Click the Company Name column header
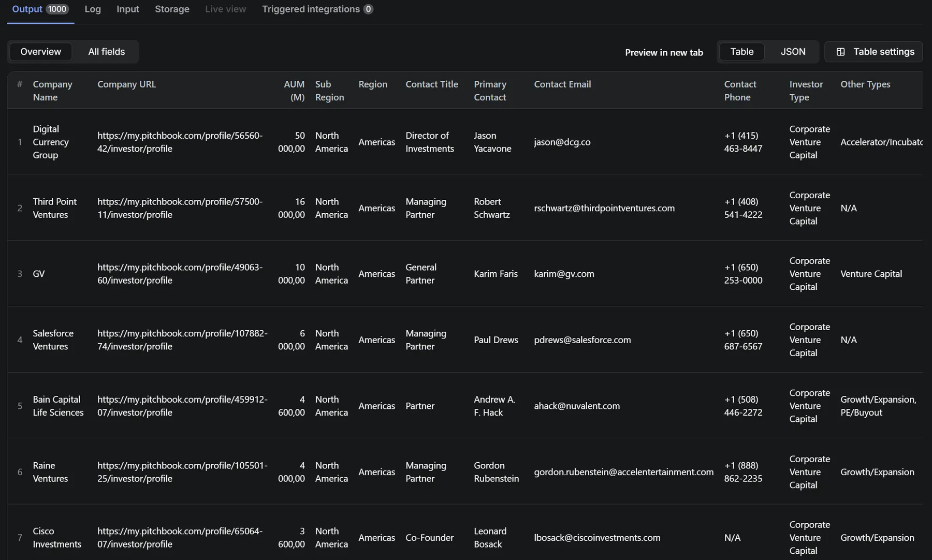Image resolution: width=932 pixels, height=560 pixels. click(52, 91)
